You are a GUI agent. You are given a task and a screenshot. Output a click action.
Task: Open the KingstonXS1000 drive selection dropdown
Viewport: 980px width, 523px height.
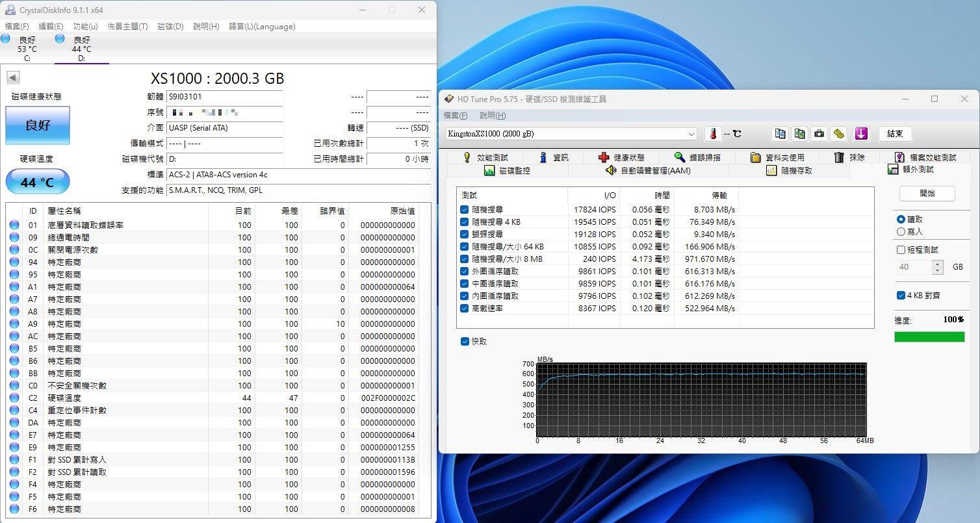[x=691, y=134]
